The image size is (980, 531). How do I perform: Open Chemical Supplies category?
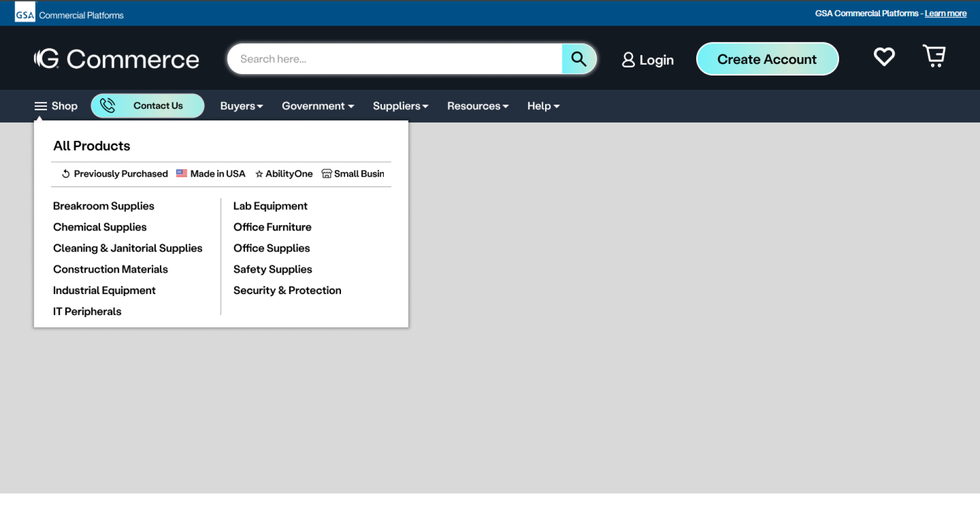pos(100,227)
